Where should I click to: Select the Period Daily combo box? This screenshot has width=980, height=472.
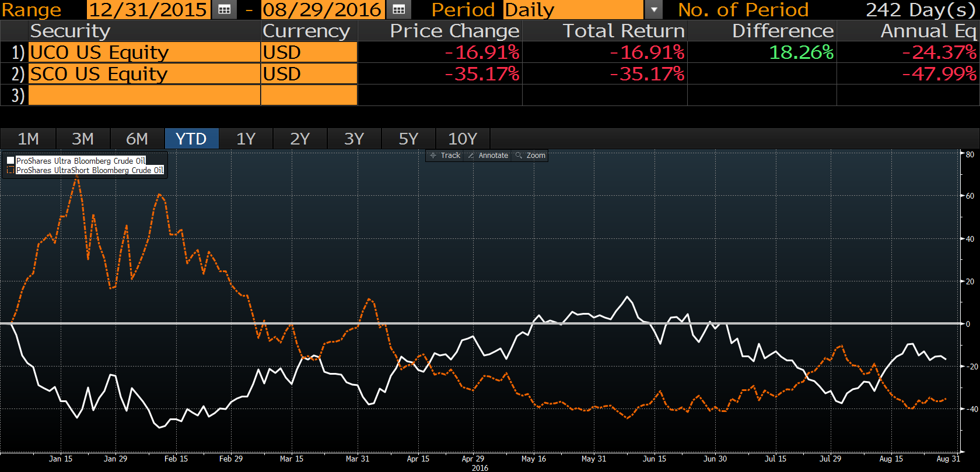(573, 9)
